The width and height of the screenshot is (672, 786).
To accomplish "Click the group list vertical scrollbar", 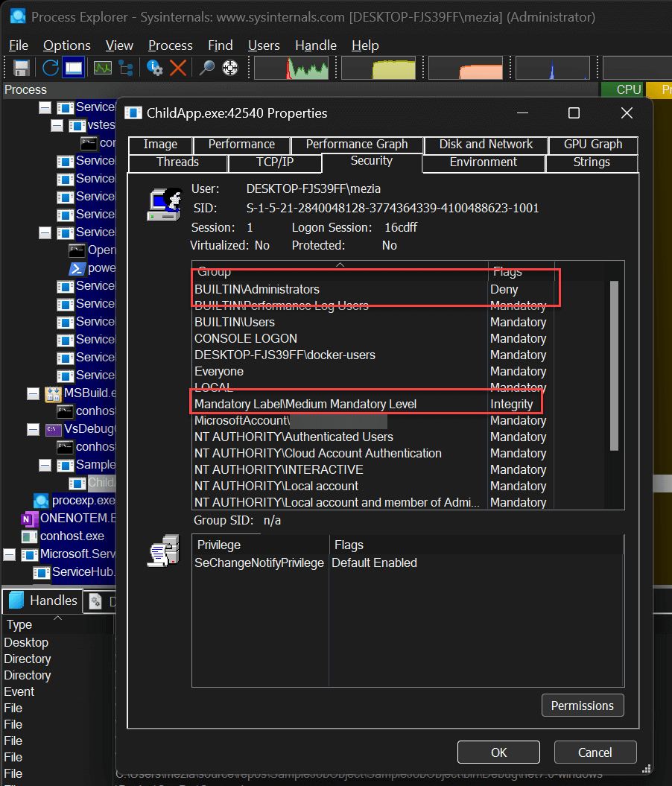I will tap(614, 365).
